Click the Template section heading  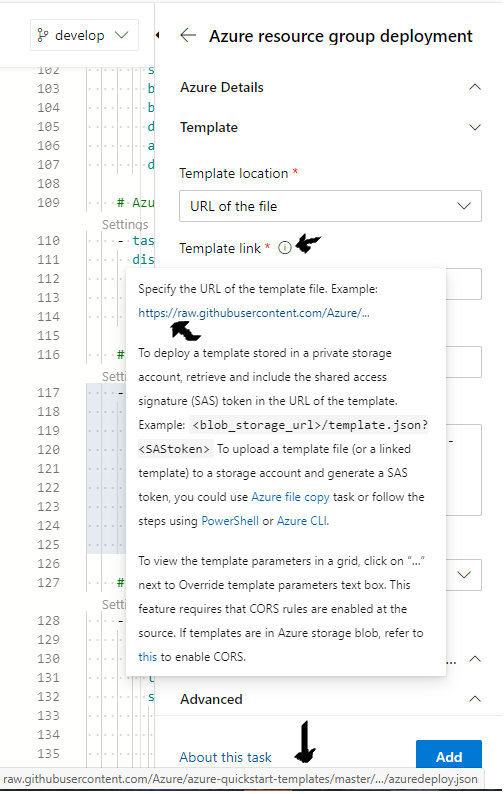tap(209, 127)
